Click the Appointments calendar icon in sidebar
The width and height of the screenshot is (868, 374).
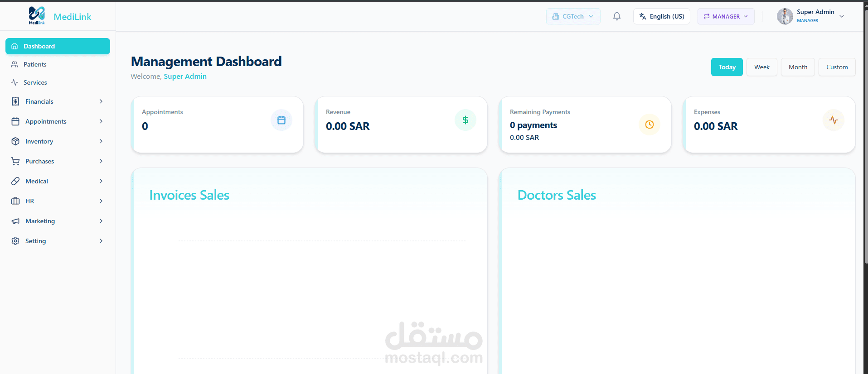point(15,121)
